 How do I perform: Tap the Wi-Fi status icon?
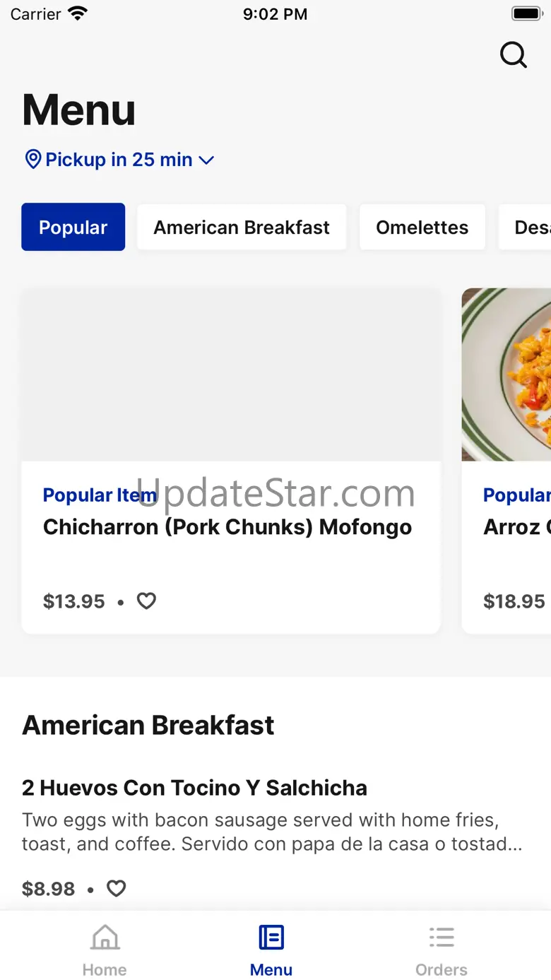coord(78,13)
